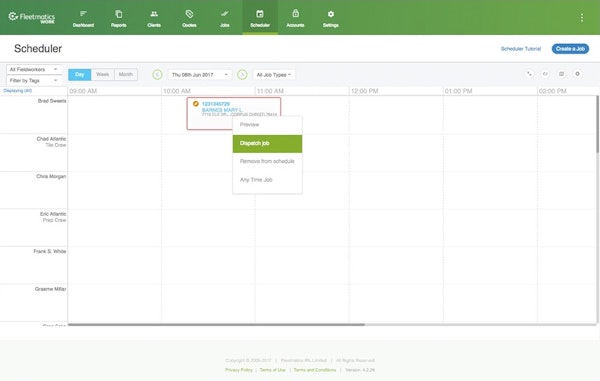Click the Create a Job button

(570, 49)
